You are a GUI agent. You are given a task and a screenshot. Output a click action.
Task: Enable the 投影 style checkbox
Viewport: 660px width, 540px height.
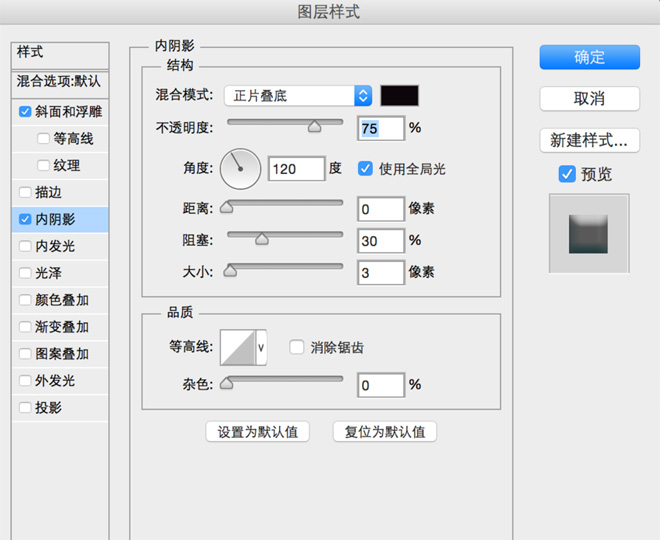coord(25,408)
